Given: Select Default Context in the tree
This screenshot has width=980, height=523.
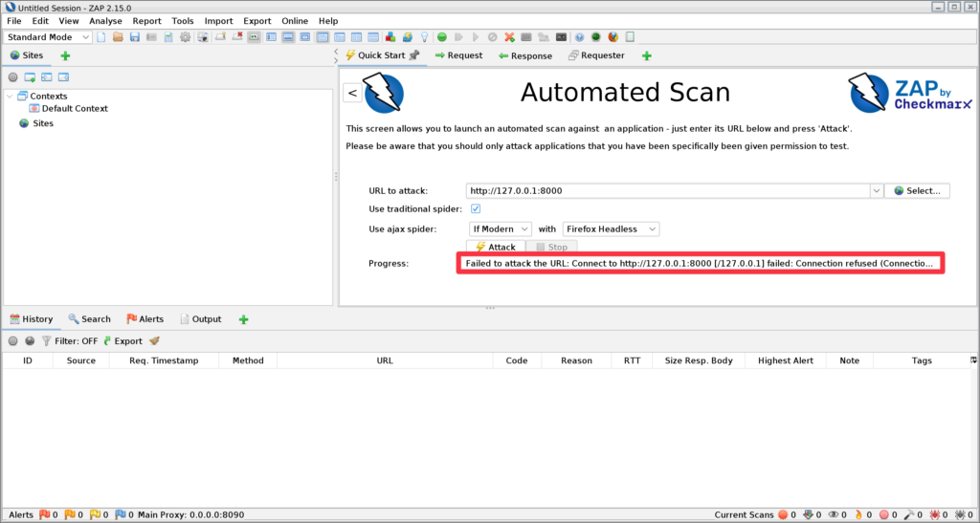Looking at the screenshot, I should point(69,109).
